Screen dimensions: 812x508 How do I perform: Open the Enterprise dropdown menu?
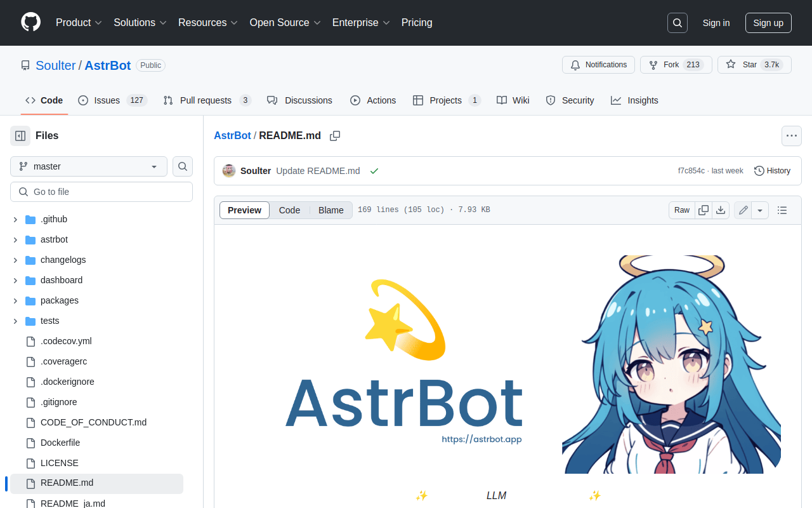coord(361,23)
